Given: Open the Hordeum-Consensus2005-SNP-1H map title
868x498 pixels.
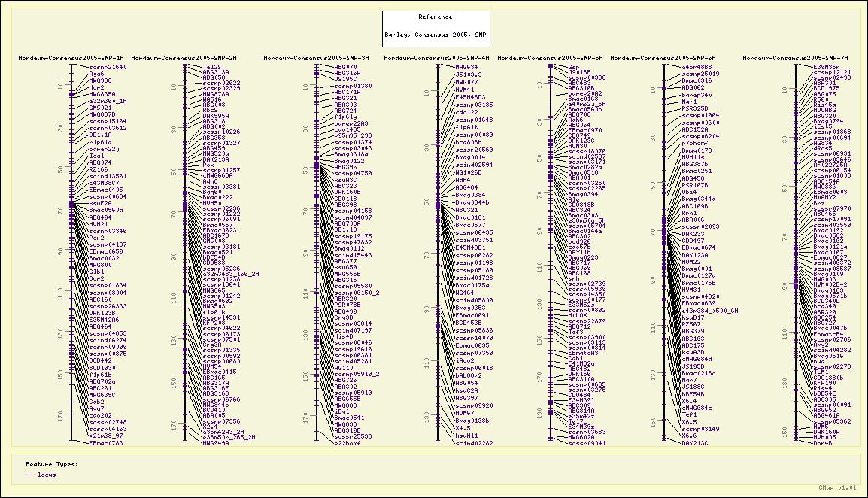Looking at the screenshot, I should tap(71, 58).
